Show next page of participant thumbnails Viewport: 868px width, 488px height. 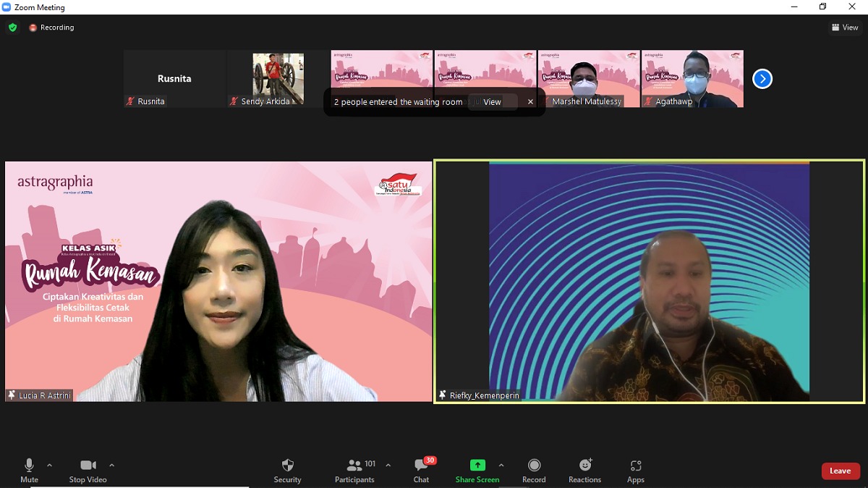pos(762,79)
